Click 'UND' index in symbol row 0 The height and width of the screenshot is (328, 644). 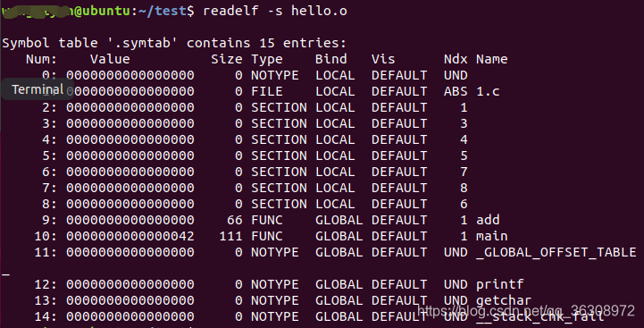456,75
